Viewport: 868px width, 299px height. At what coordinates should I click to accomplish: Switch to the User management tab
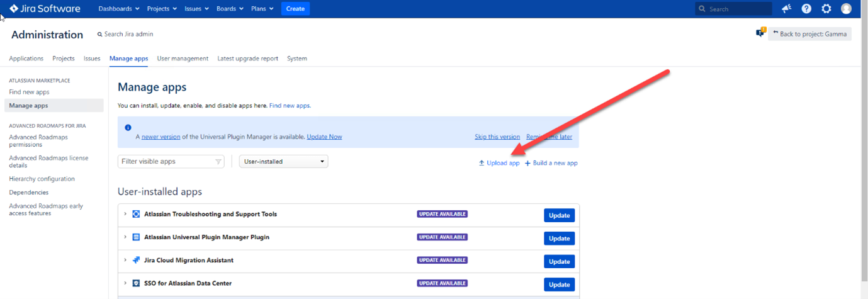click(x=183, y=59)
